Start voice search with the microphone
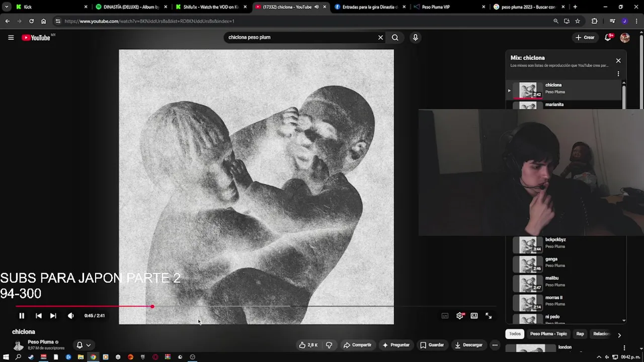 415,37
